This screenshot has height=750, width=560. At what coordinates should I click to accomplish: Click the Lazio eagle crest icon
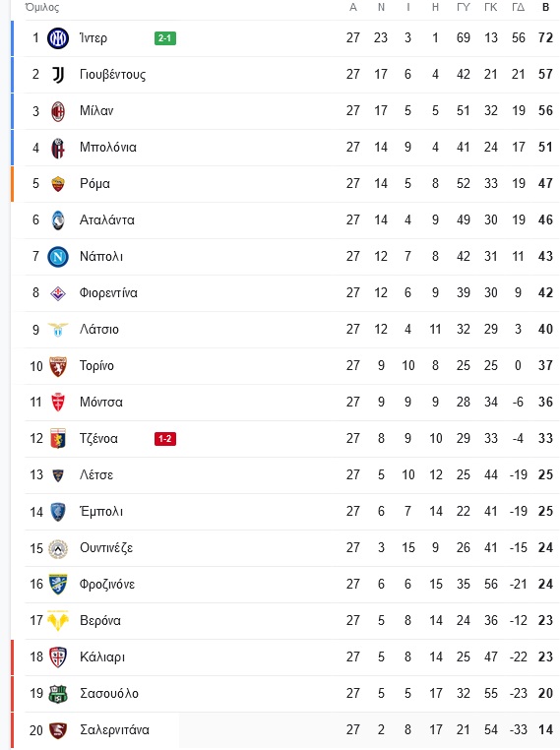(x=58, y=330)
